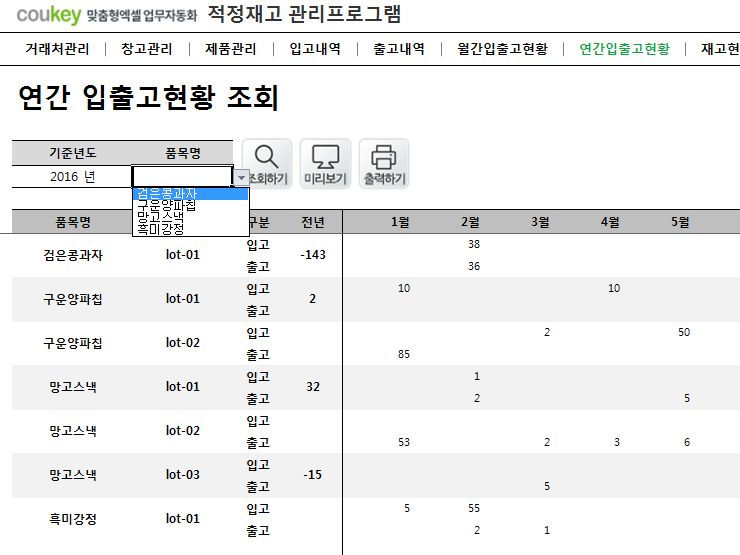Click the 50 value in 5월
This screenshot has height=555, width=740.
tap(684, 332)
